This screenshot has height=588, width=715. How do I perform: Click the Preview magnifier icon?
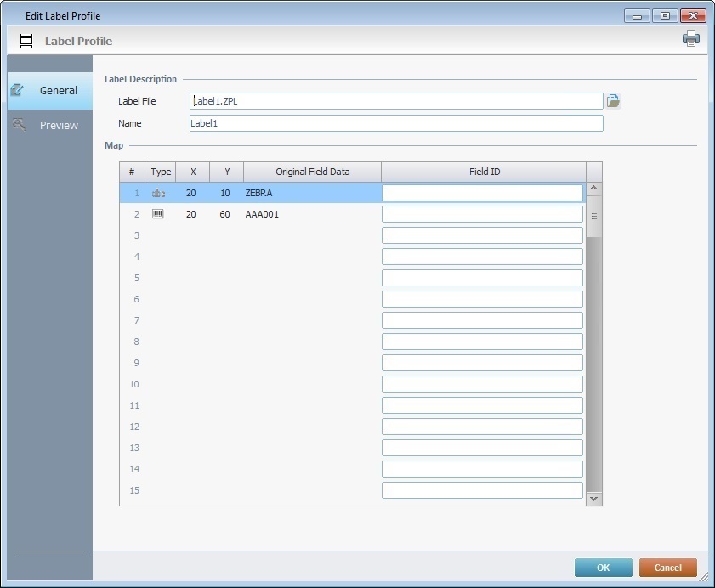pyautogui.click(x=19, y=125)
